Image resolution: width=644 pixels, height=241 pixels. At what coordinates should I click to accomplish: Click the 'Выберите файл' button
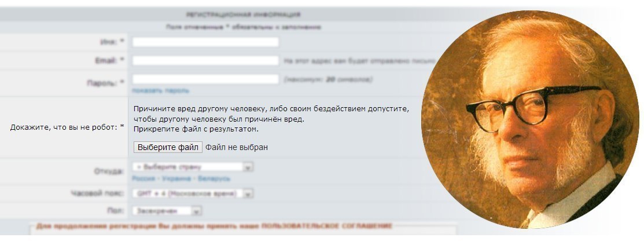[168, 147]
